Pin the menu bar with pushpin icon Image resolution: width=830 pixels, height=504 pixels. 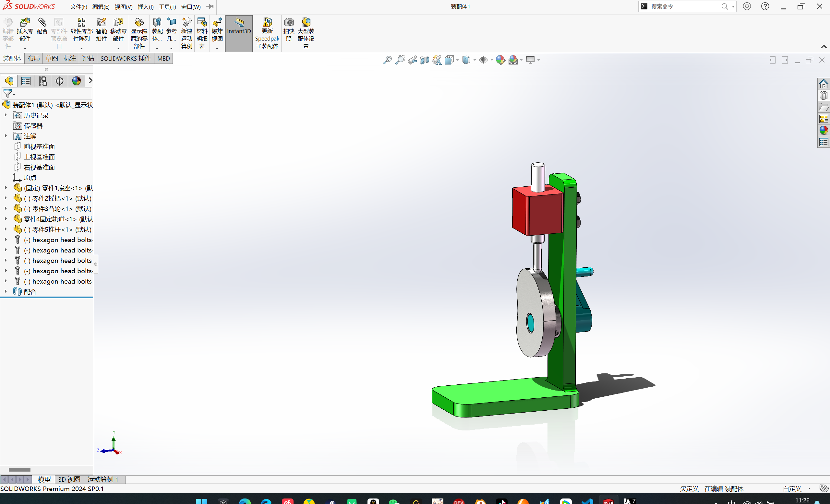(x=210, y=6)
